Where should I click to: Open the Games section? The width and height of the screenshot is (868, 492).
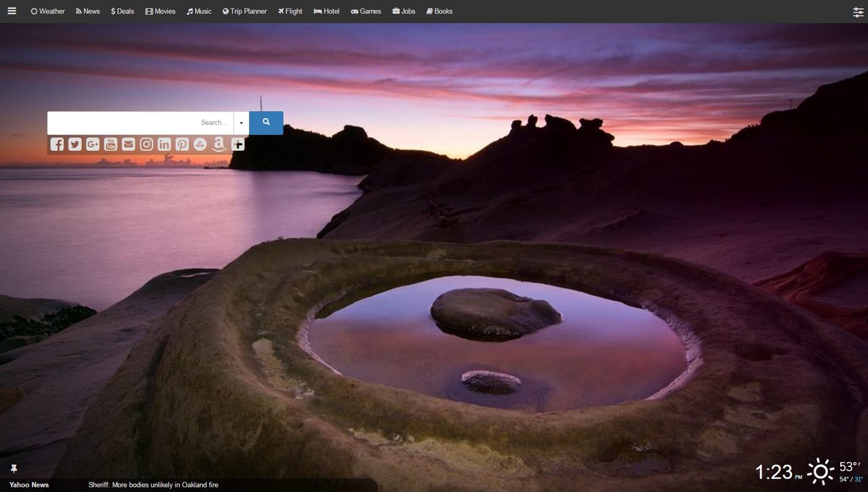coord(366,11)
